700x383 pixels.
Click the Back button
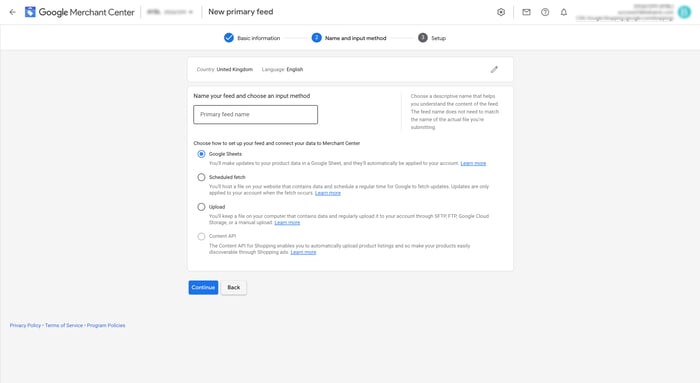[x=233, y=287]
